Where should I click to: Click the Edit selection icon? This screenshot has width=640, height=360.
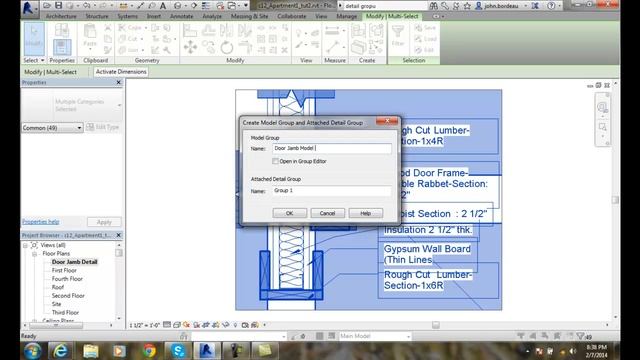(x=424, y=50)
